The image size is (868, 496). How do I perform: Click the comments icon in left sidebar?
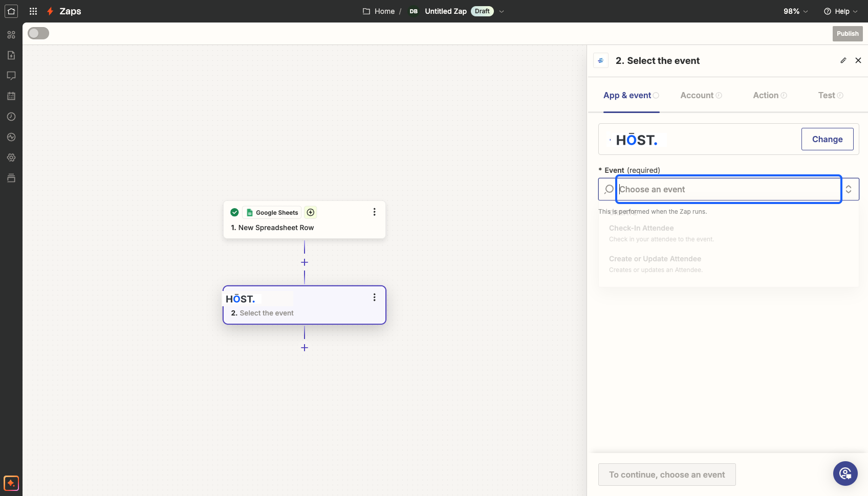click(x=11, y=76)
